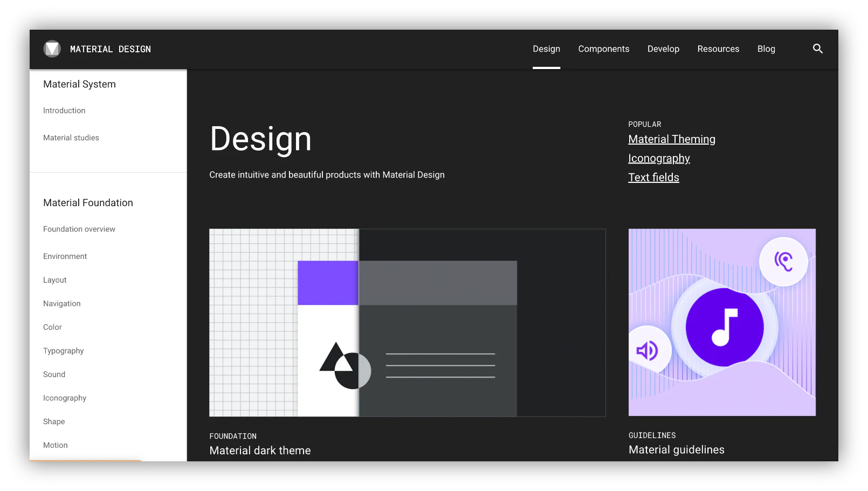Open the Material guidelines sound thumbnail image
Image resolution: width=868 pixels, height=491 pixels.
click(722, 322)
